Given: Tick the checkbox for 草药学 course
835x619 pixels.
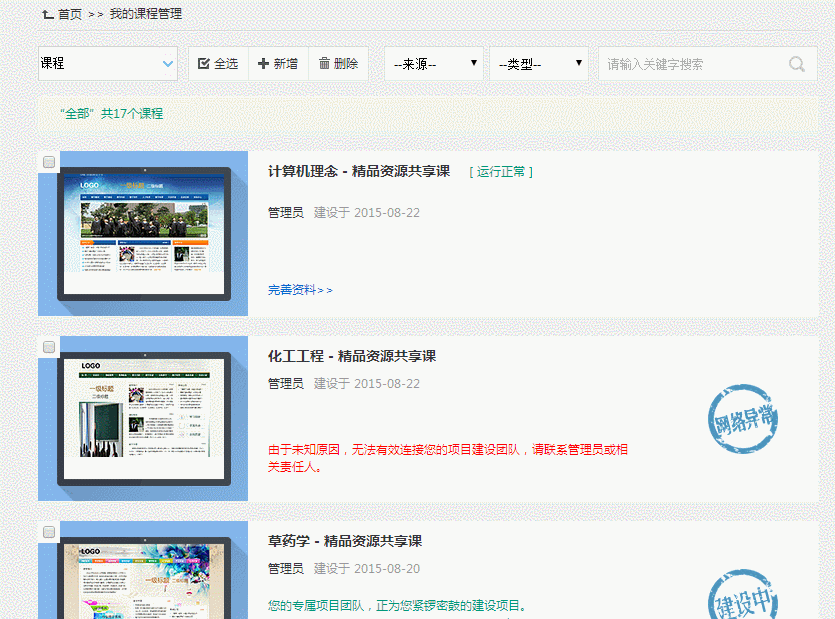Looking at the screenshot, I should (49, 532).
